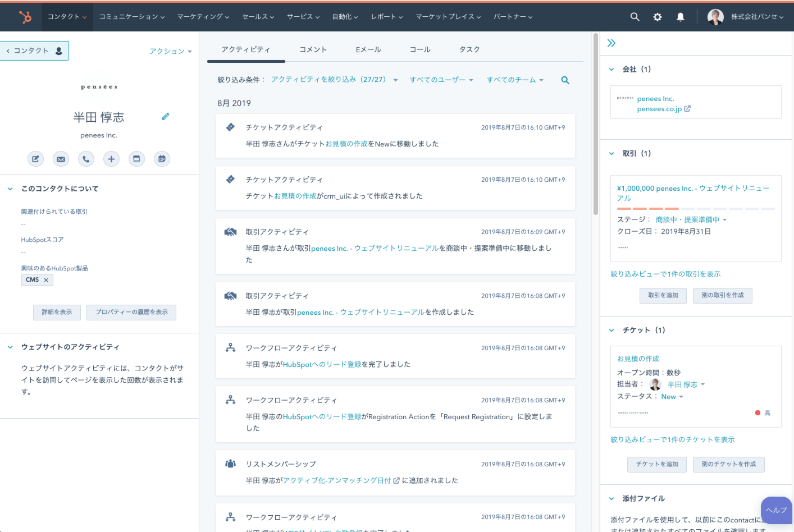The height and width of the screenshot is (532, 794).
Task: Click the pencil icon to edit contact name
Action: coord(165,117)
